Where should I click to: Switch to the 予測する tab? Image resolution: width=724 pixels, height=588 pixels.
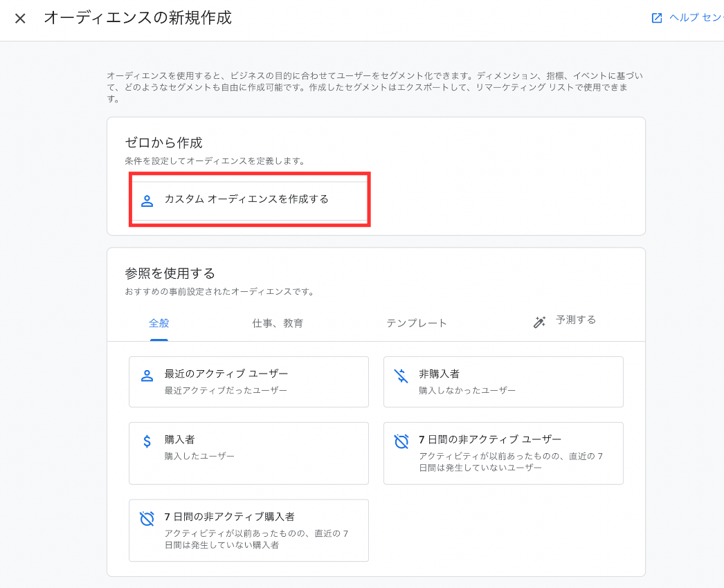(x=576, y=320)
